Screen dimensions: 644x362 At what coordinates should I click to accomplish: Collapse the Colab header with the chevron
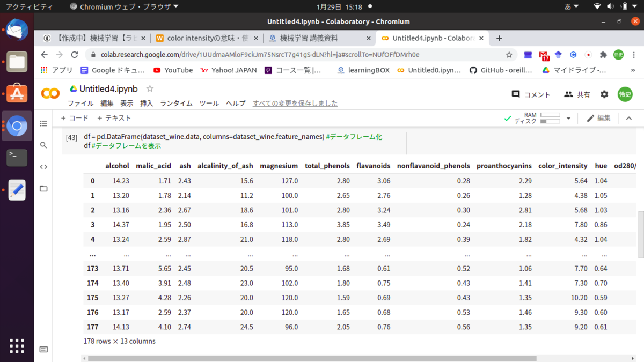[630, 119]
